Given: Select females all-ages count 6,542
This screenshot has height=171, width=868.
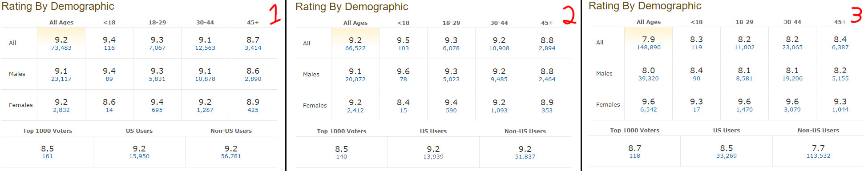Looking at the screenshot, I should coord(648,110).
